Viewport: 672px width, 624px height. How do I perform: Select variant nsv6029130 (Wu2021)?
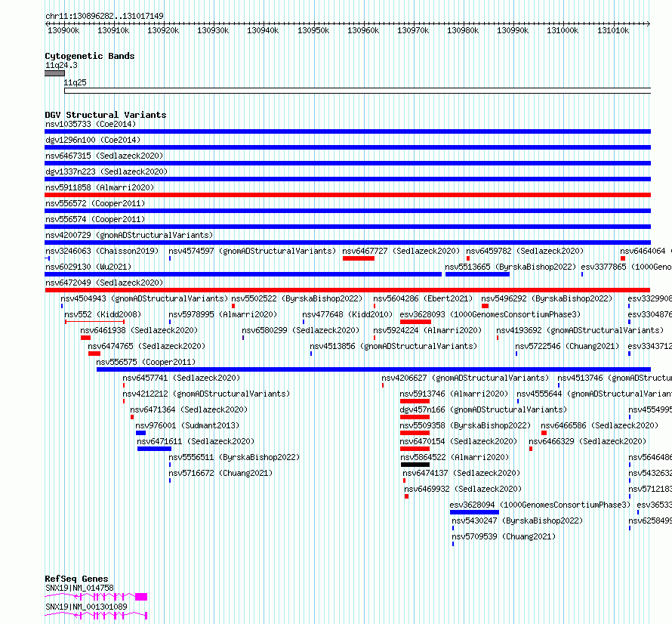[x=243, y=274]
